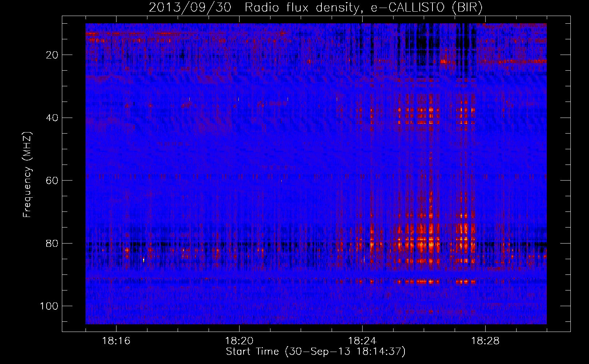Image resolution: width=589 pixels, height=364 pixels.
Task: Click the 100 MHz frequency tick label
Action: click(x=50, y=306)
